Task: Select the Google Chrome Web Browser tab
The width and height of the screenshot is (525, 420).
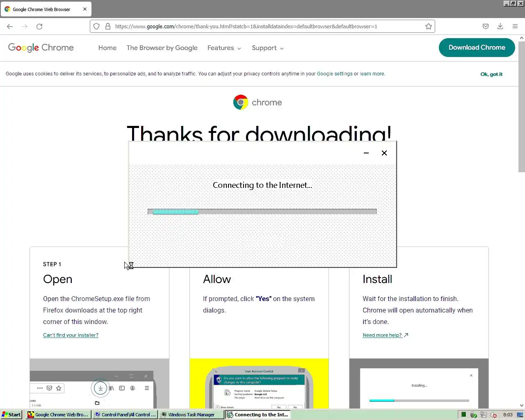Action: coord(46,9)
